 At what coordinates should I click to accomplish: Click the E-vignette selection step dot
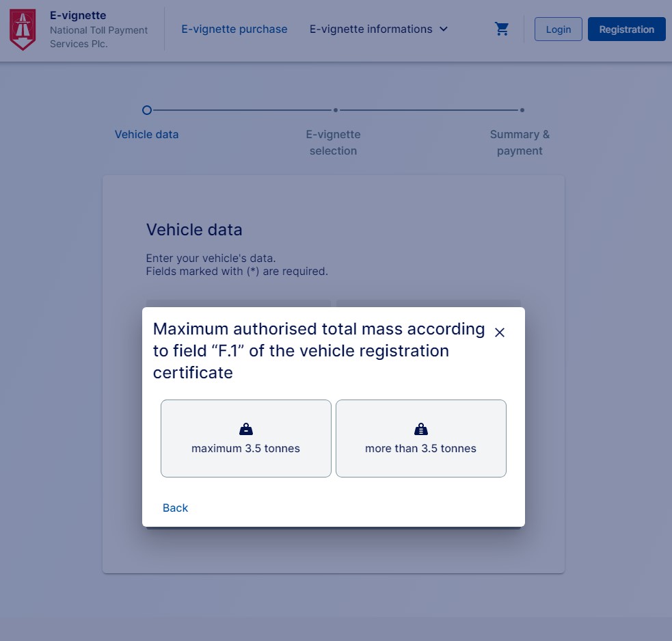(335, 110)
